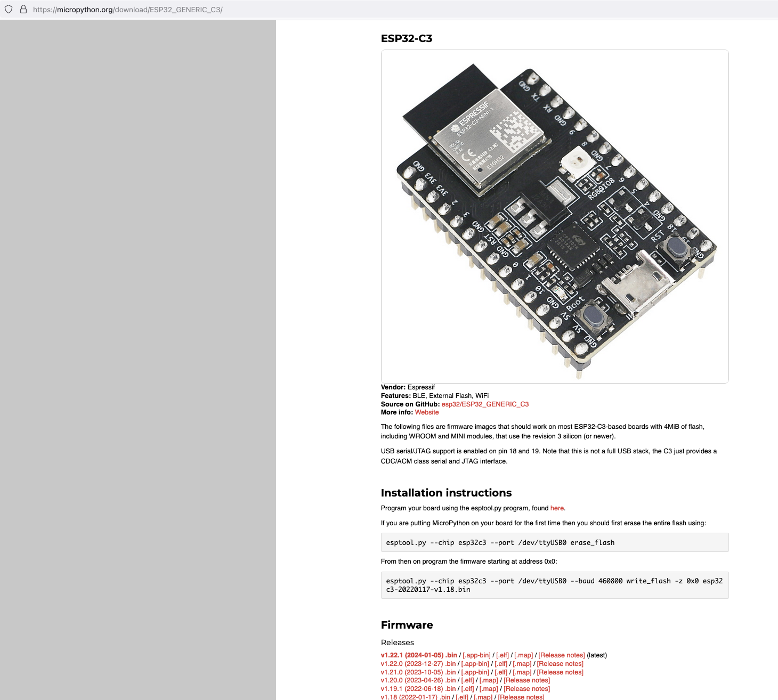Viewport: 778px width, 700px height.
Task: Click the Firmware section heading
Action: click(x=407, y=625)
